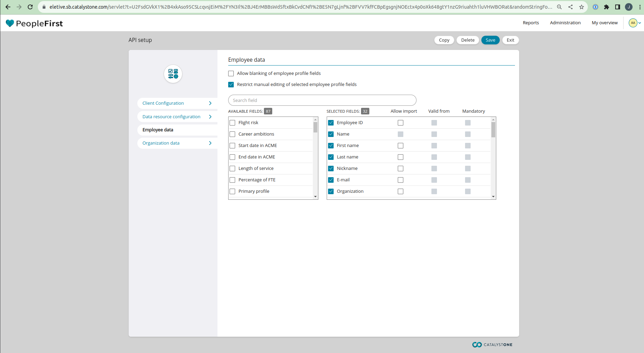644x353 pixels.
Task: Reload the page with the refresh icon
Action: click(30, 7)
